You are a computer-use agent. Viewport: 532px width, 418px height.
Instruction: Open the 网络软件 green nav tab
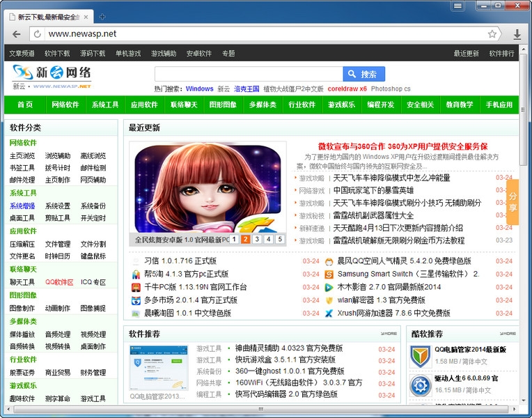tap(65, 104)
